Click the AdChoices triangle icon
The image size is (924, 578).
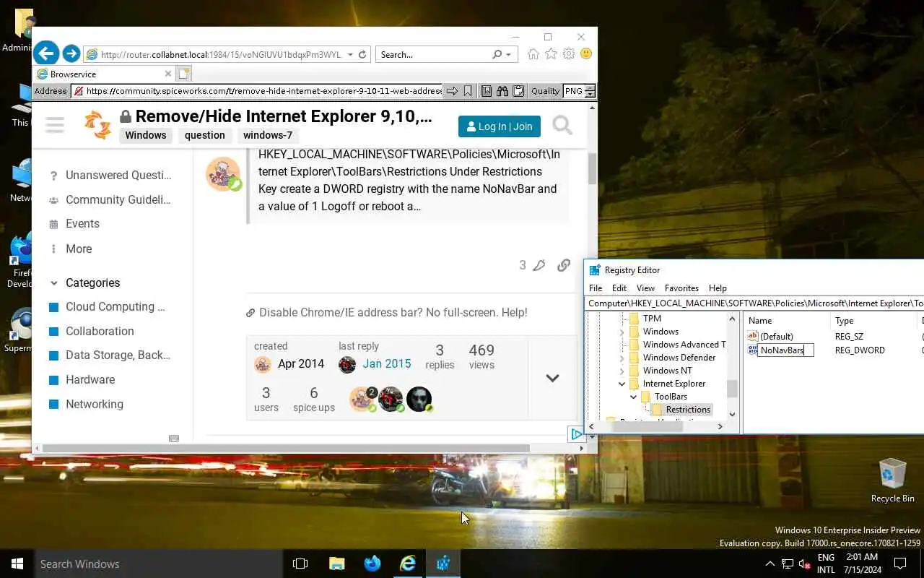(575, 434)
